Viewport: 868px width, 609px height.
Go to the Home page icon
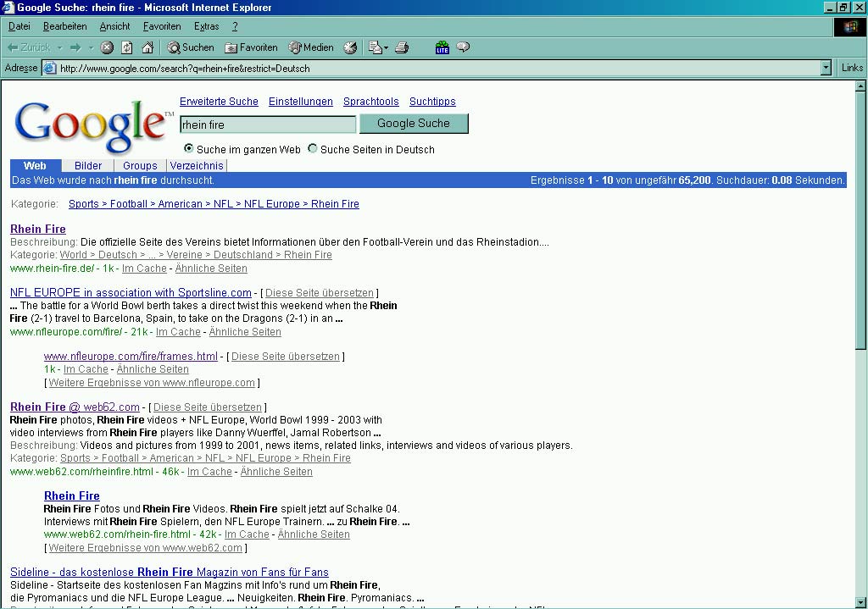point(147,47)
